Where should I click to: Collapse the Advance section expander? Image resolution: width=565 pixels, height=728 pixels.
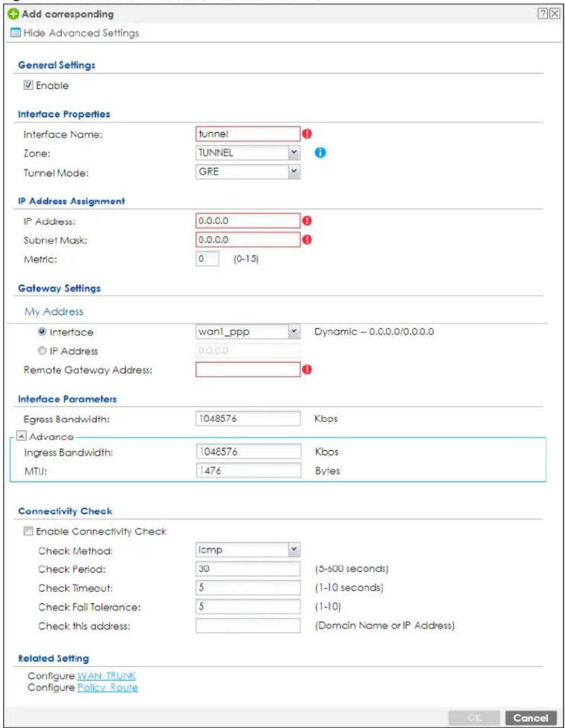[21, 437]
